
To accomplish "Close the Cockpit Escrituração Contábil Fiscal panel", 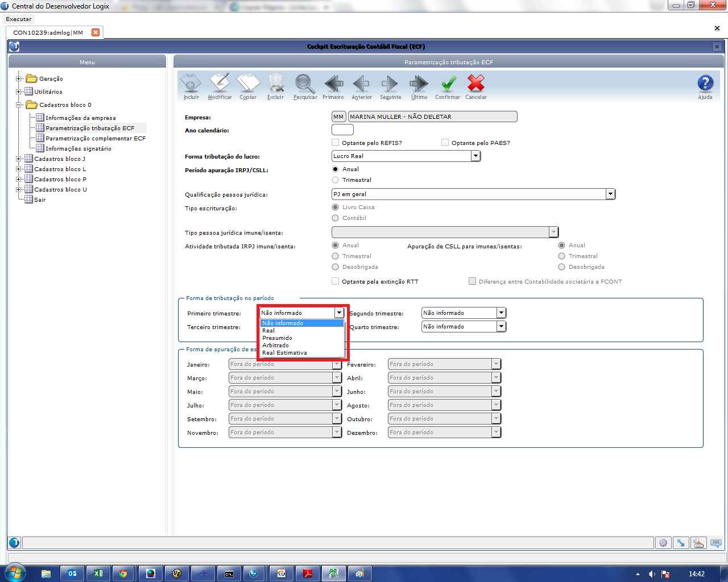I will coord(717,47).
